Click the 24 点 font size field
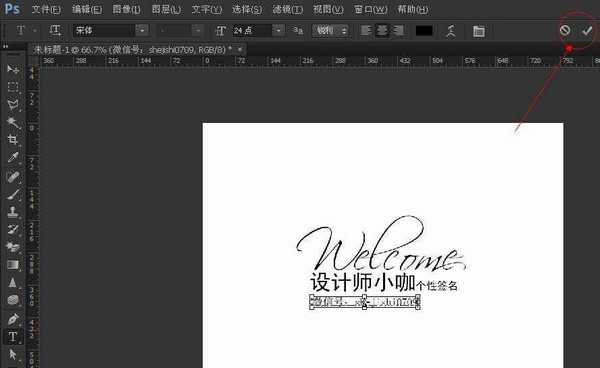Image resolution: width=600 pixels, height=368 pixels. 253,30
